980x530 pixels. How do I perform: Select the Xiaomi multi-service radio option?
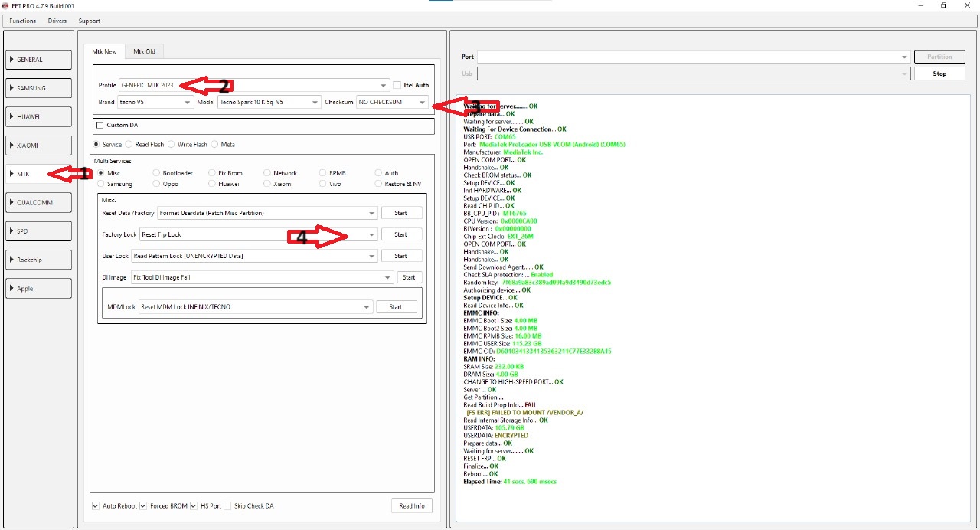pos(267,184)
